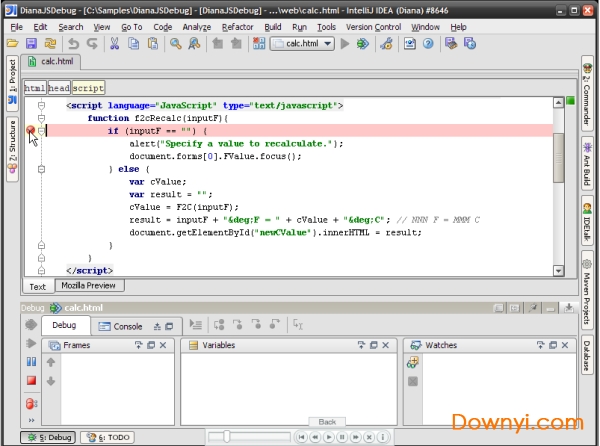Pause the program in Debug panel
Image resolution: width=600 pixels, height=446 pixels.
(x=31, y=361)
